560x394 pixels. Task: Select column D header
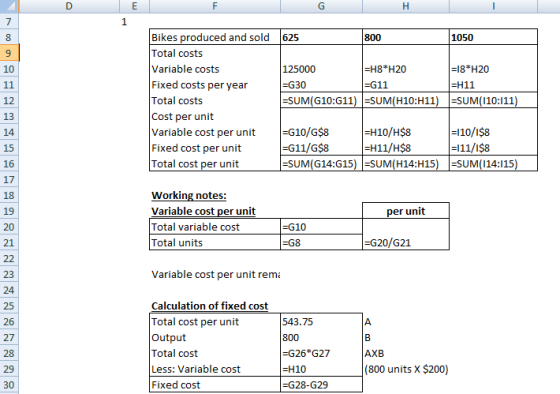69,6
